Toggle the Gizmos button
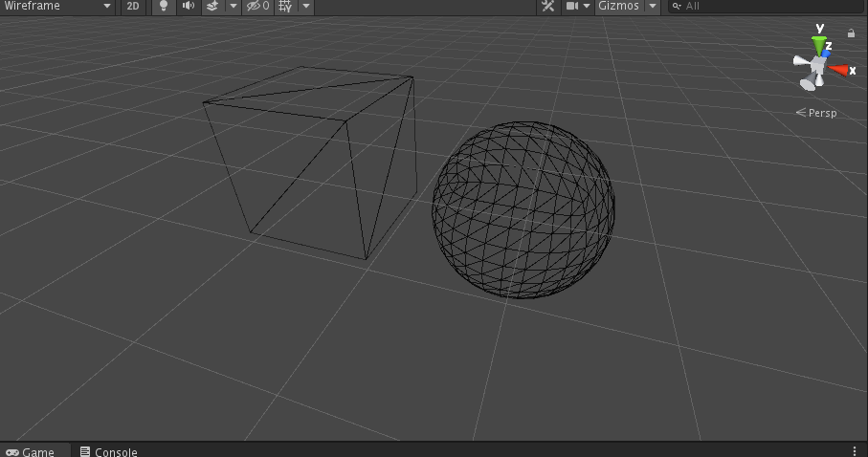This screenshot has width=868, height=457. click(x=619, y=6)
